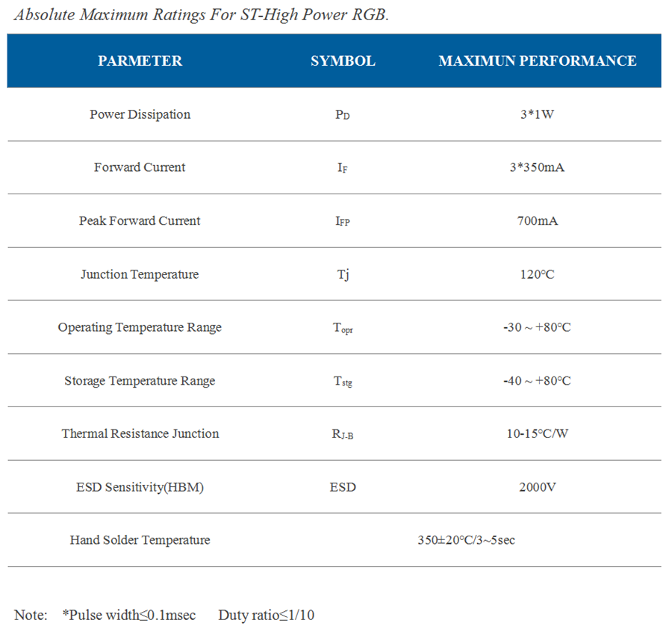
Task: Click the Junction Temperature parameter text
Action: coord(140,274)
